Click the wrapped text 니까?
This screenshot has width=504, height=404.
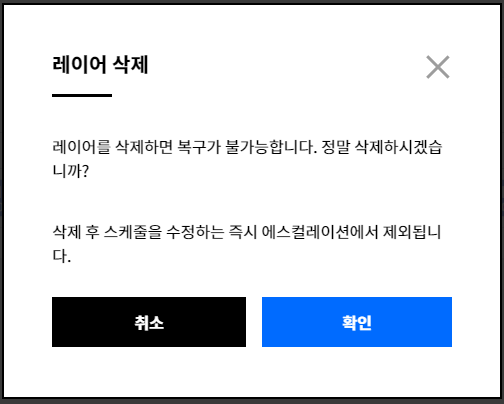click(x=71, y=171)
